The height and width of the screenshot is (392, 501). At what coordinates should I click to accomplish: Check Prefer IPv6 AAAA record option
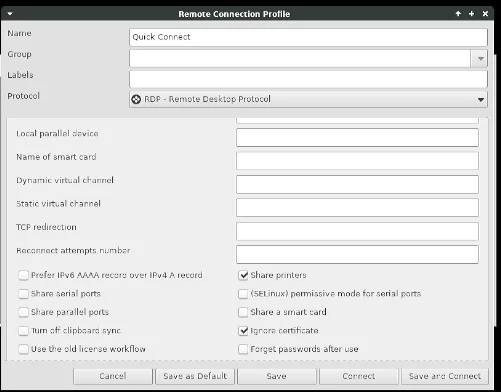[x=23, y=275]
